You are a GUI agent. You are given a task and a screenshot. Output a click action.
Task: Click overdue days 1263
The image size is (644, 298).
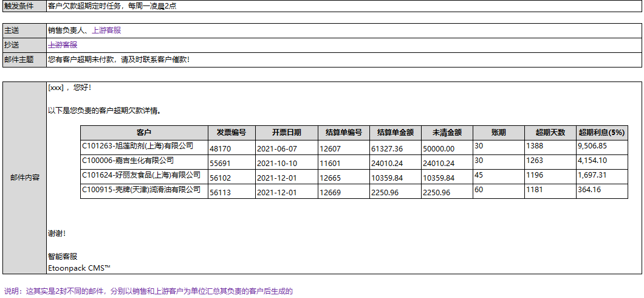coord(535,161)
